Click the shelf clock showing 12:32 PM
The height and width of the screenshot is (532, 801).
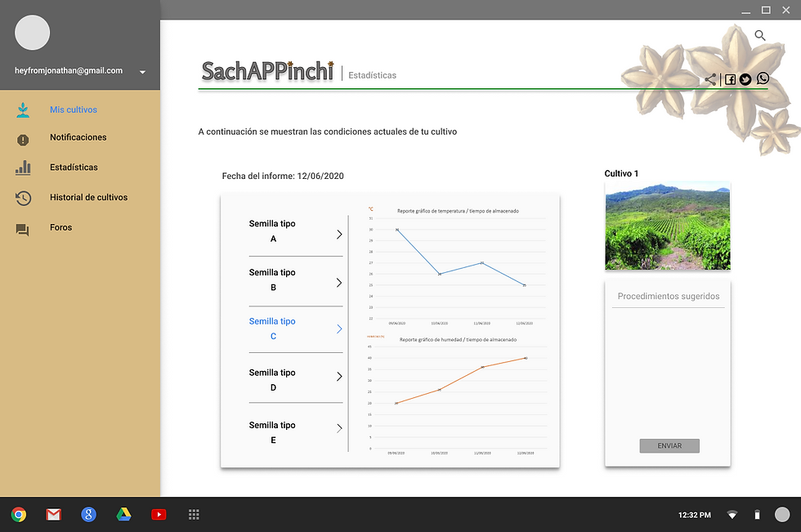pyautogui.click(x=694, y=515)
